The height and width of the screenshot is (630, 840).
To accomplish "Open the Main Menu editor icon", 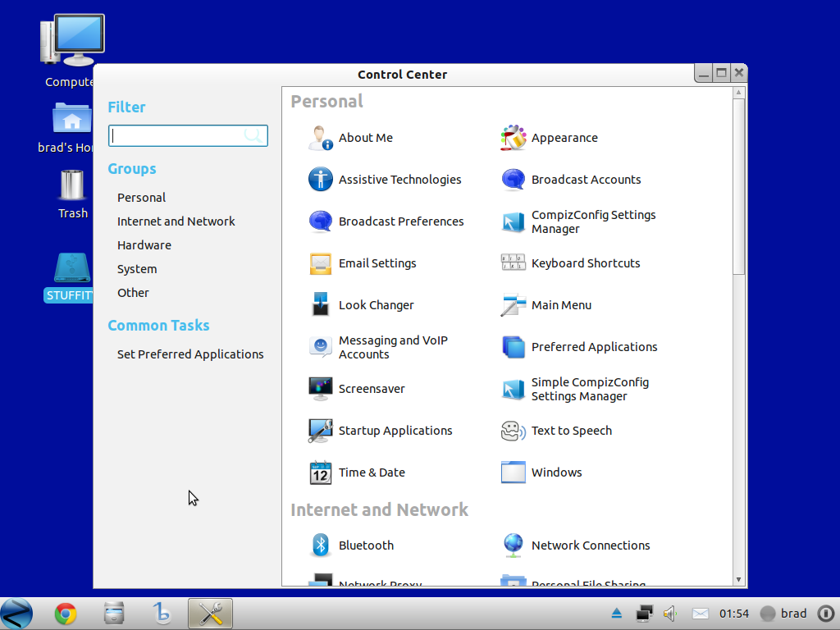I will (x=514, y=305).
